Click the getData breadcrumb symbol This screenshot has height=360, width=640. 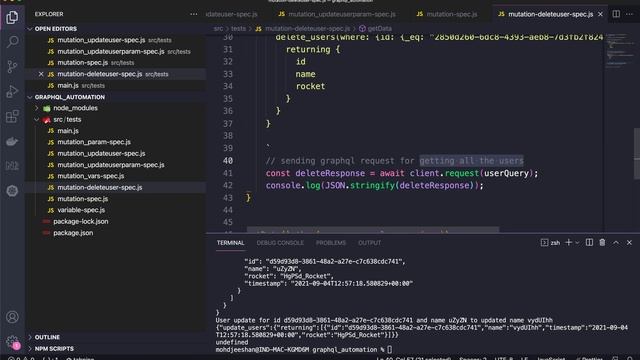379,29
